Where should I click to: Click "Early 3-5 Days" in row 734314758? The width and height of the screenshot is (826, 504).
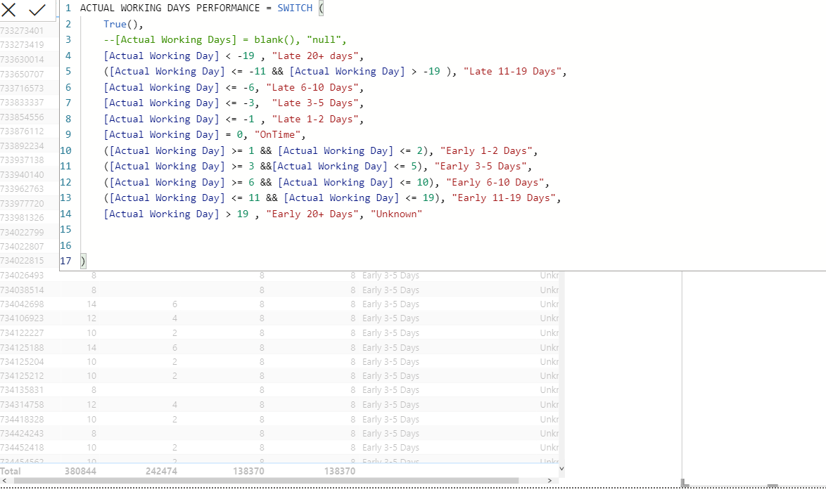click(x=390, y=405)
